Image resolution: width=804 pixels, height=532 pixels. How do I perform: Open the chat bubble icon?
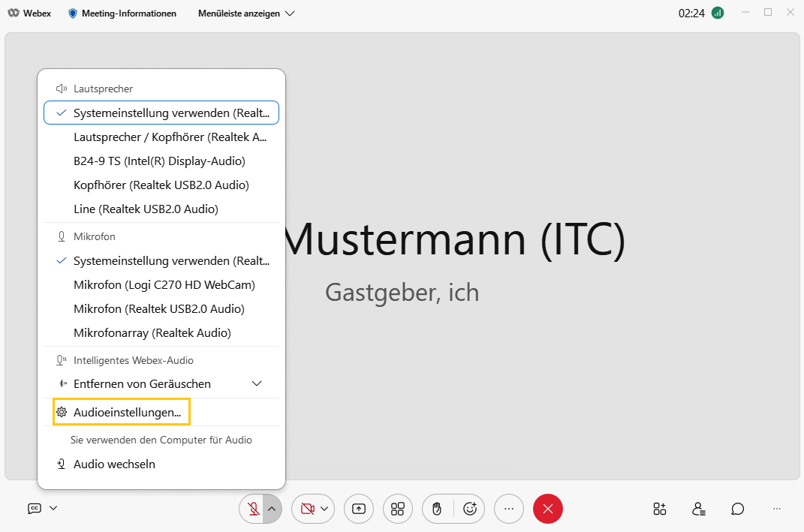[x=738, y=509]
